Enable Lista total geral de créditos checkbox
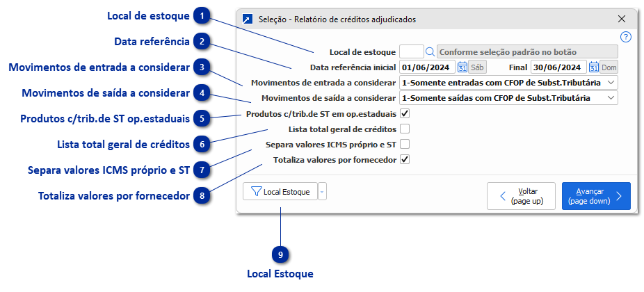Screen dimensions: 644x292 (405, 129)
